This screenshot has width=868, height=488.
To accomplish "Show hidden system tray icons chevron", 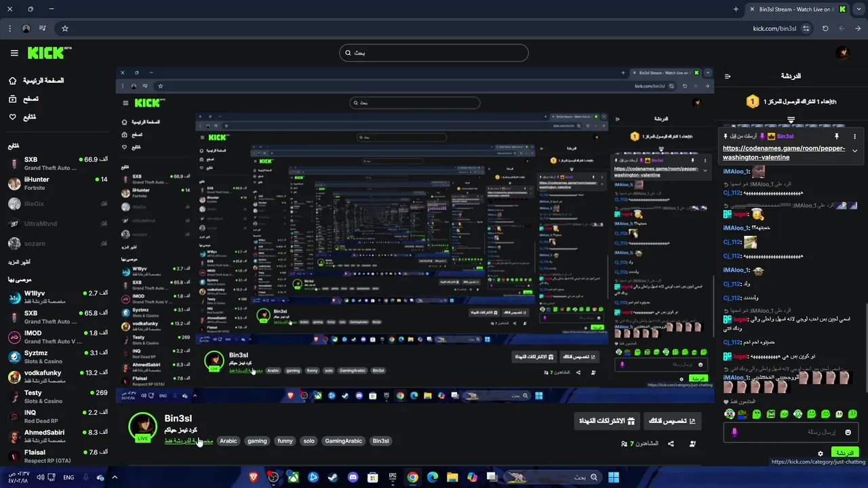I will (x=115, y=477).
